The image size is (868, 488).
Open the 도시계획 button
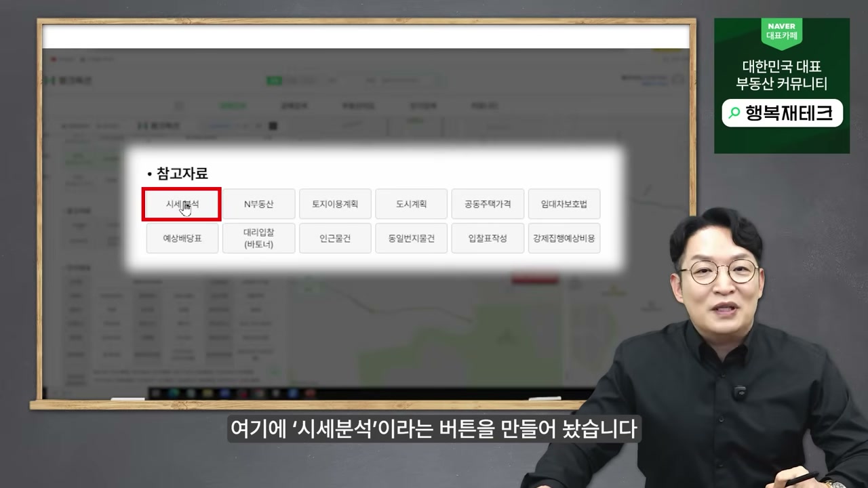(411, 203)
